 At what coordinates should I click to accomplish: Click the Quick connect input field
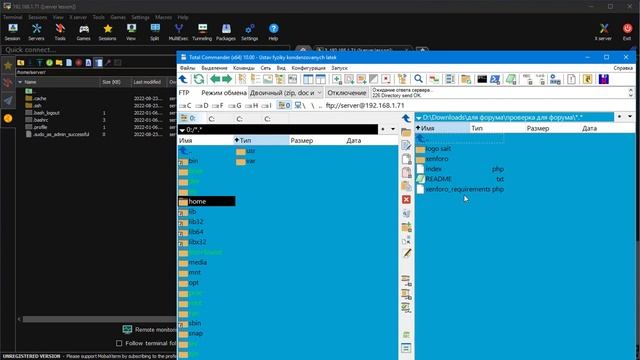[x=145, y=50]
